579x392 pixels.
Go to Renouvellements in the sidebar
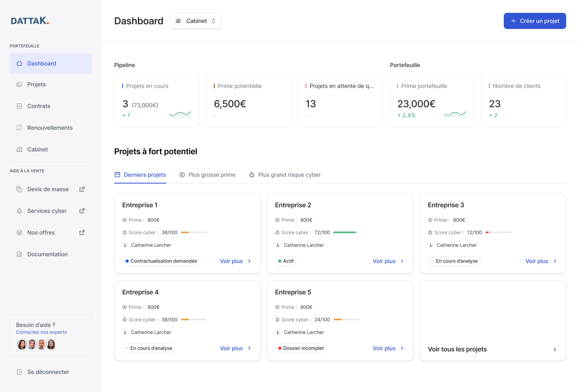click(51, 128)
